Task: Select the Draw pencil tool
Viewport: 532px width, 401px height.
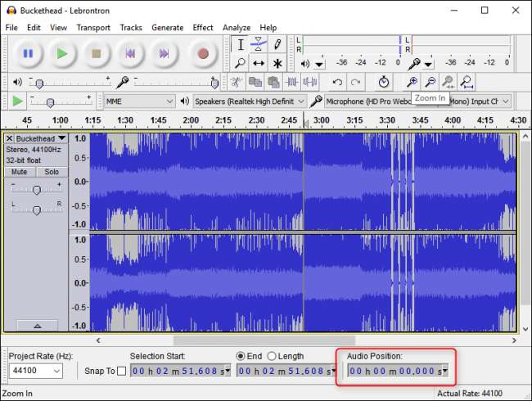Action: [x=277, y=44]
